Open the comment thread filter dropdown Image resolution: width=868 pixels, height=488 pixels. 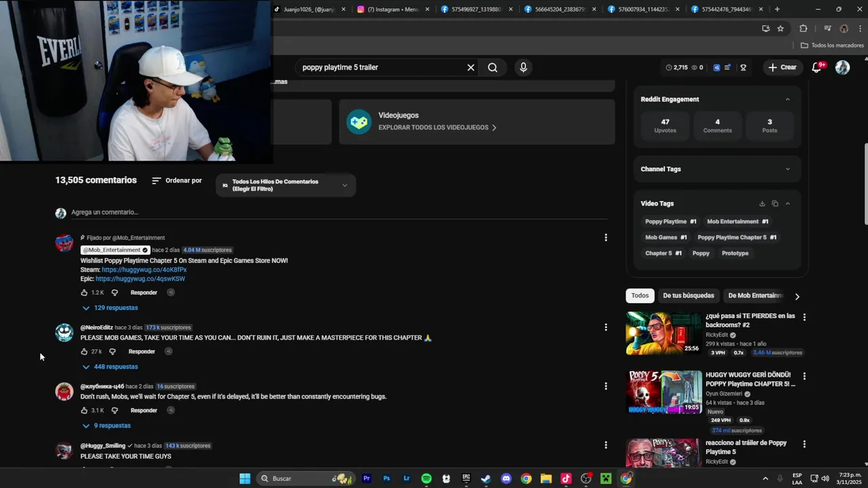[285, 185]
